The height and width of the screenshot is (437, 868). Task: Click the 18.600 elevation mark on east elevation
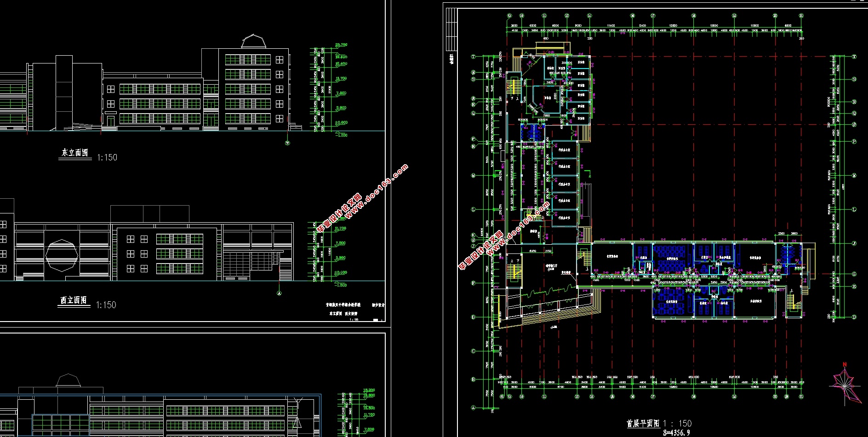341,57
